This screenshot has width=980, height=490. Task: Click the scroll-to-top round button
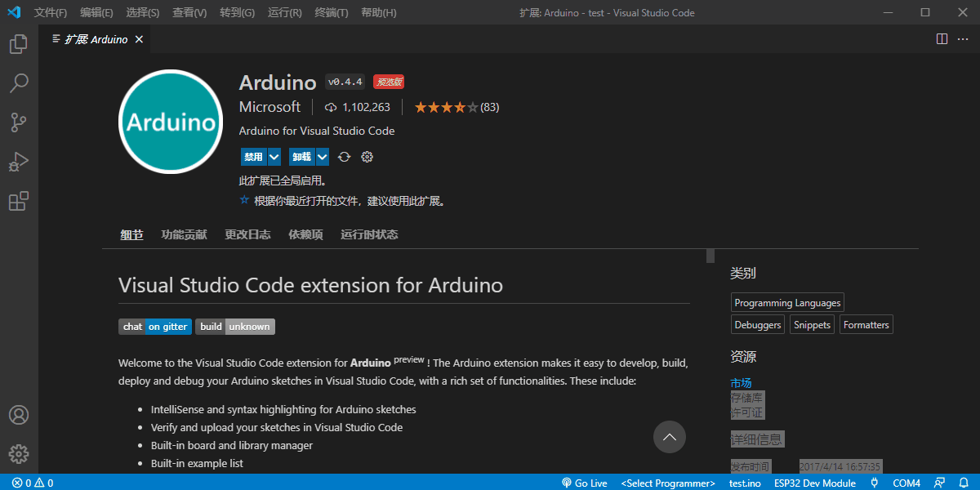click(x=670, y=437)
